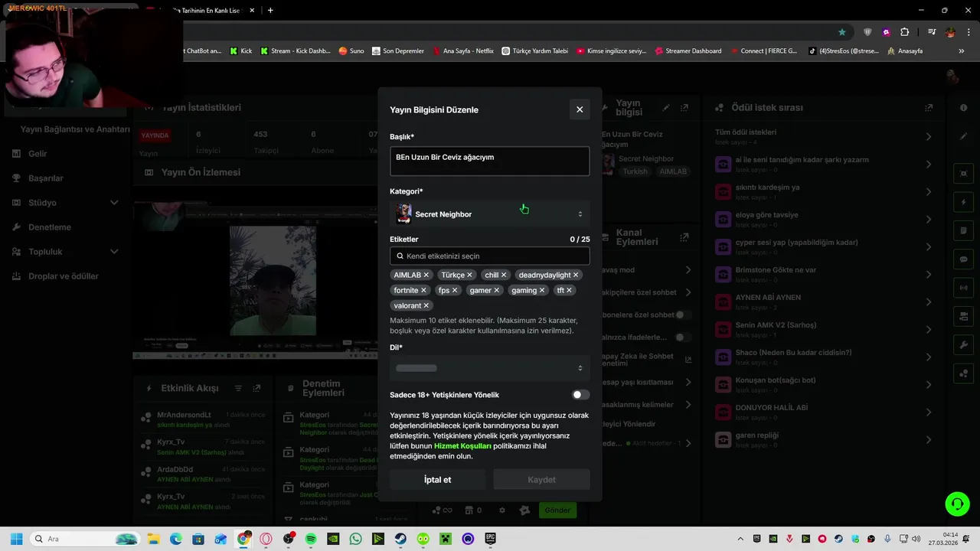Close the Yayın Bilgisini Düzenle dialog
This screenshot has width=980, height=551.
580,109
